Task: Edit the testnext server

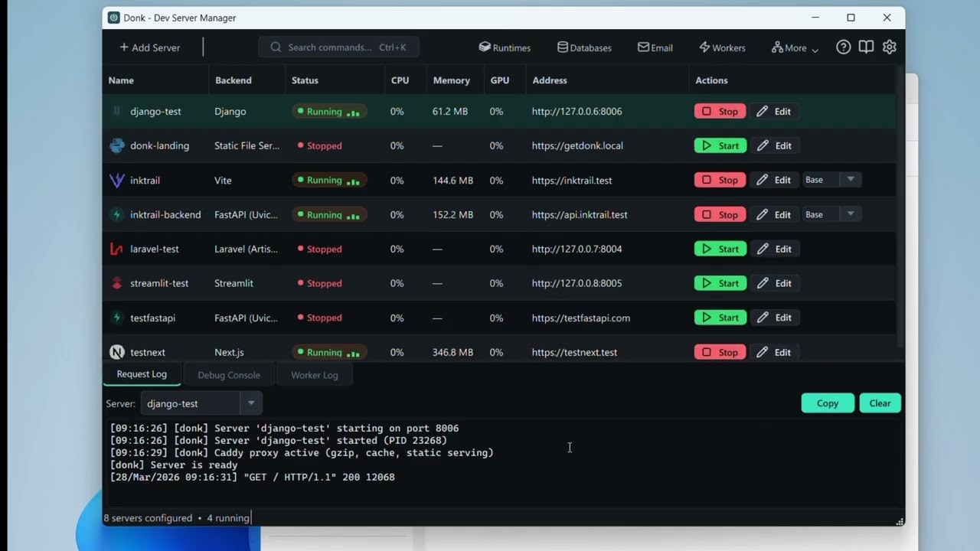Action: (x=774, y=352)
